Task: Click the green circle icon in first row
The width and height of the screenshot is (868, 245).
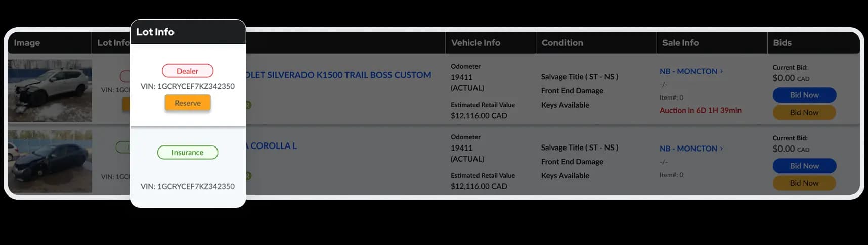Action: (248, 105)
